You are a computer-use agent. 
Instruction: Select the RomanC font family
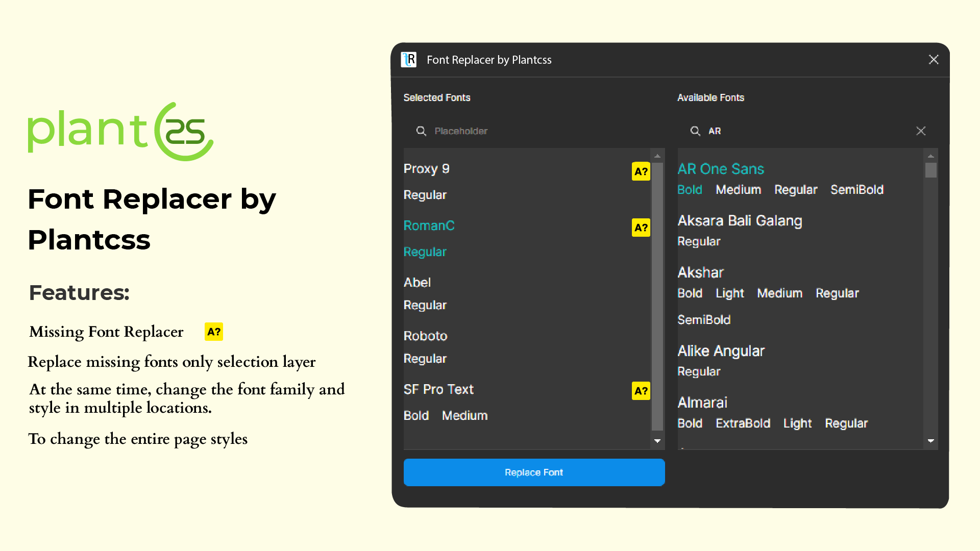point(429,226)
